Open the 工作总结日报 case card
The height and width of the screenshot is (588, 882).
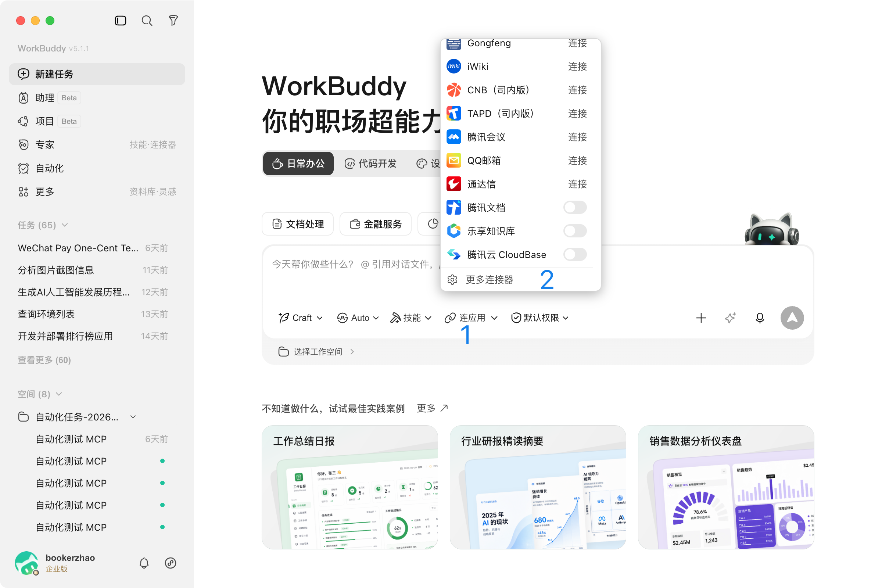[350, 487]
